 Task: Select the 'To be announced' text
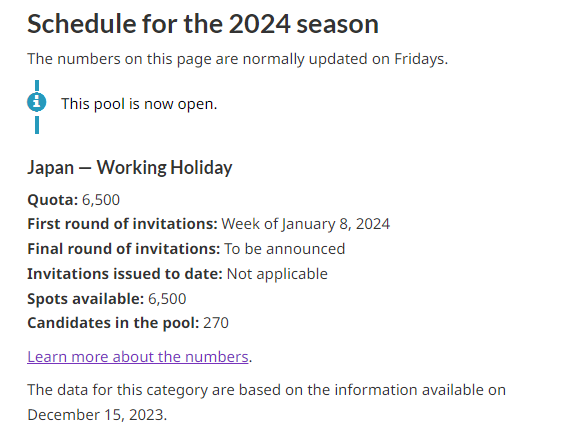[x=285, y=249]
